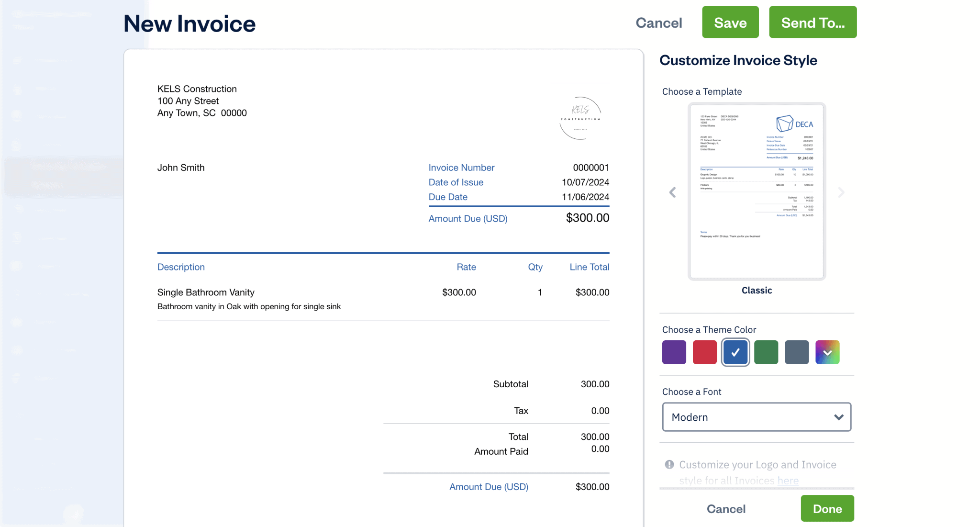980x527 pixels.
Task: Click the KELS Construction logo on the invoice
Action: pyautogui.click(x=580, y=117)
